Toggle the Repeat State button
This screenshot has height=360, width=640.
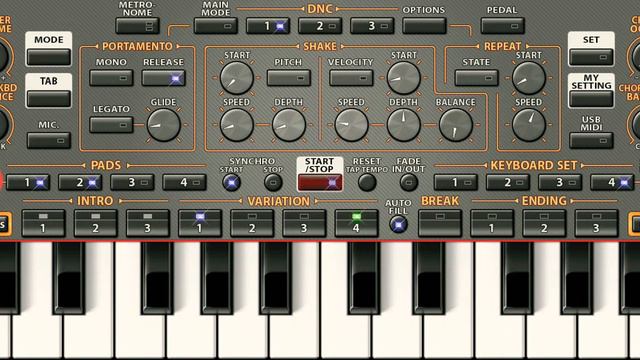point(477,78)
